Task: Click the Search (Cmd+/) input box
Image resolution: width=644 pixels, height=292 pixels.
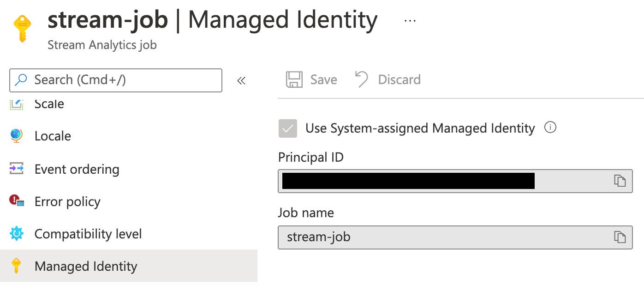Action: [115, 80]
